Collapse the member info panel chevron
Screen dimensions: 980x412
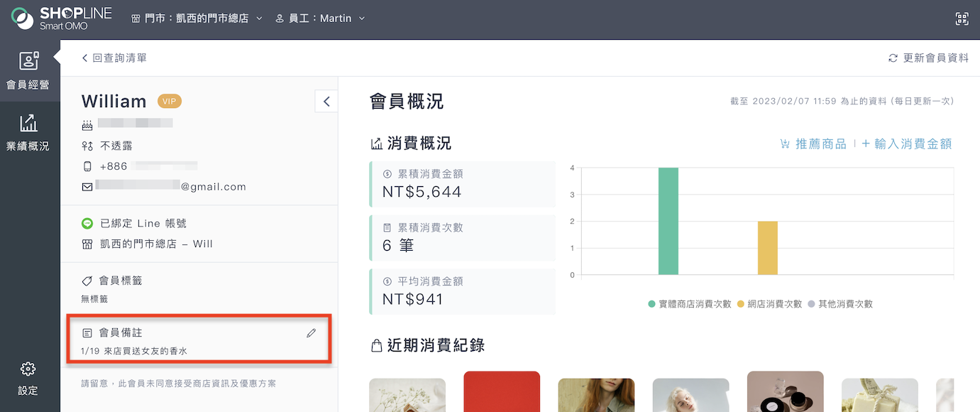coord(326,102)
